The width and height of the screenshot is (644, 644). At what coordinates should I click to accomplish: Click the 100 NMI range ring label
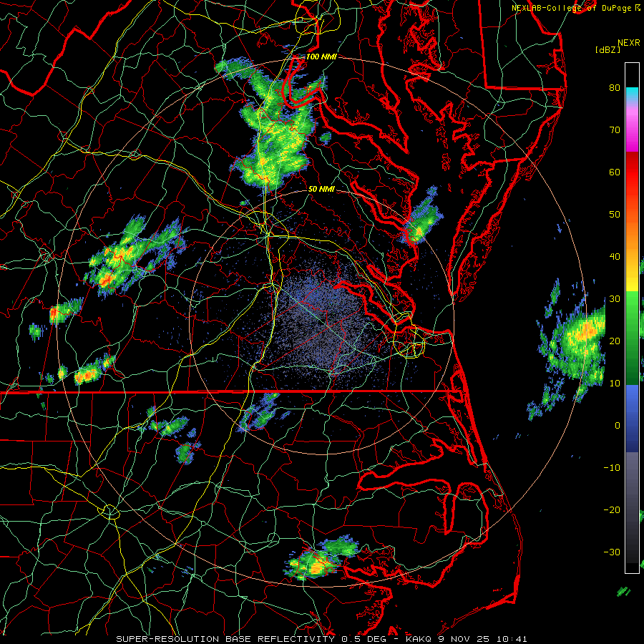(x=321, y=57)
